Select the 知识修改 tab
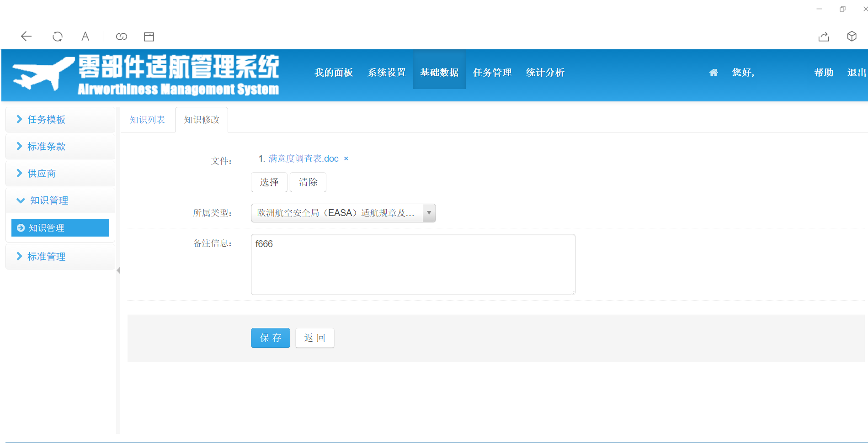The width and height of the screenshot is (868, 443). coord(202,120)
